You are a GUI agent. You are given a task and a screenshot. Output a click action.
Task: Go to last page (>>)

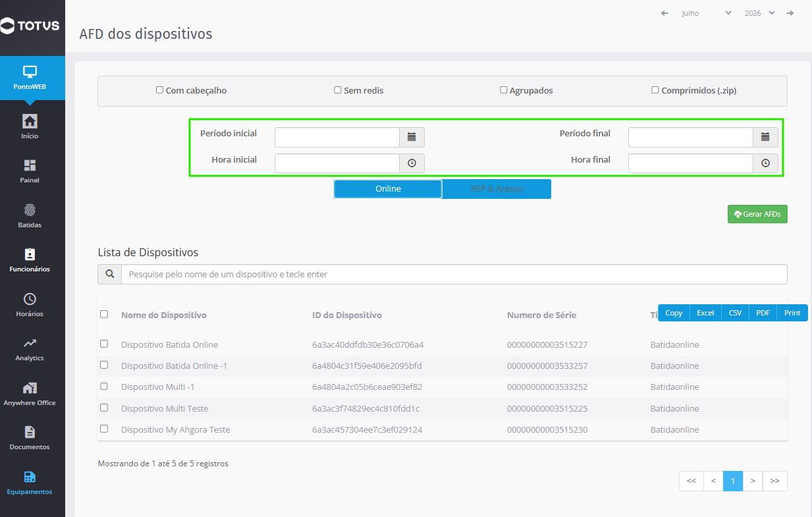tap(775, 481)
